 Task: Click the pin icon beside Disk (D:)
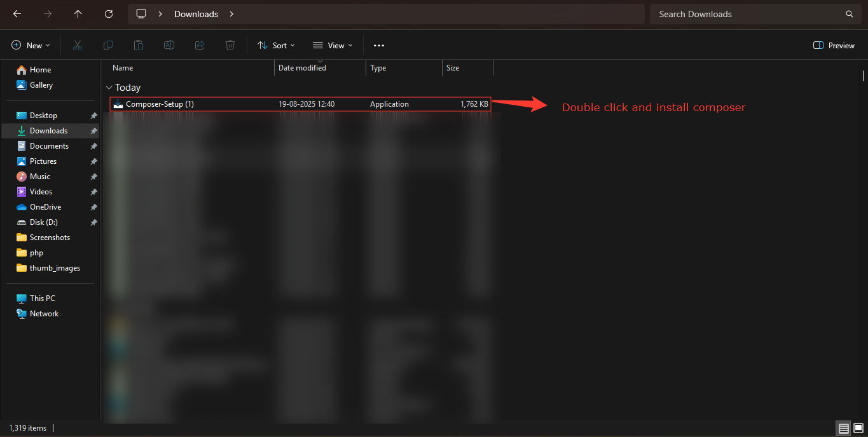tap(93, 222)
